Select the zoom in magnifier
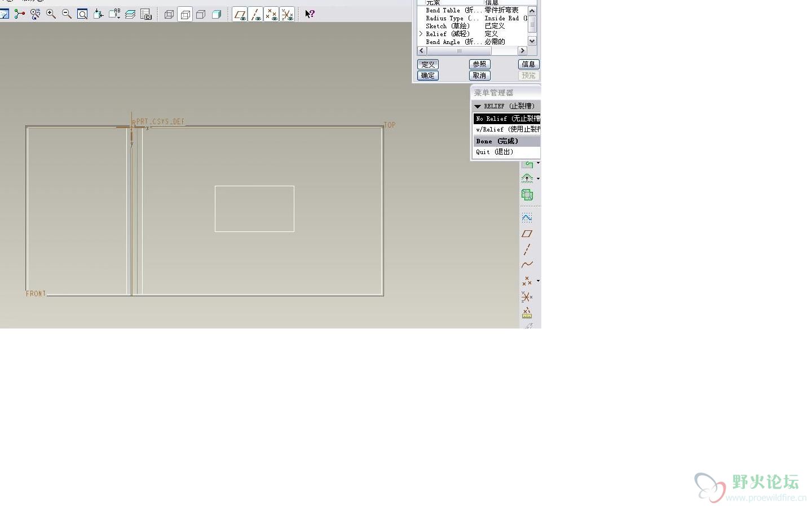The height and width of the screenshot is (508, 812). click(51, 14)
